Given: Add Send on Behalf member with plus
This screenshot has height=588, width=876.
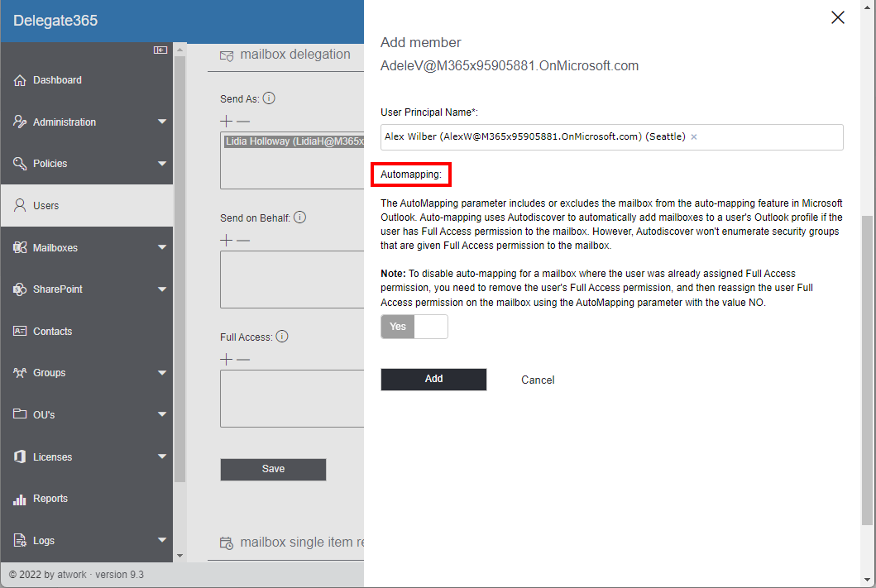Looking at the screenshot, I should point(227,241).
